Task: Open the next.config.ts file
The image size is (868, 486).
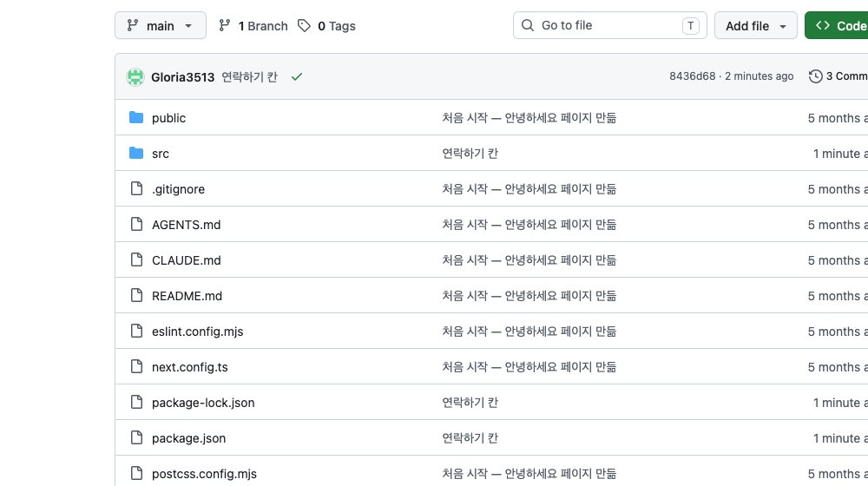Action: coord(190,367)
